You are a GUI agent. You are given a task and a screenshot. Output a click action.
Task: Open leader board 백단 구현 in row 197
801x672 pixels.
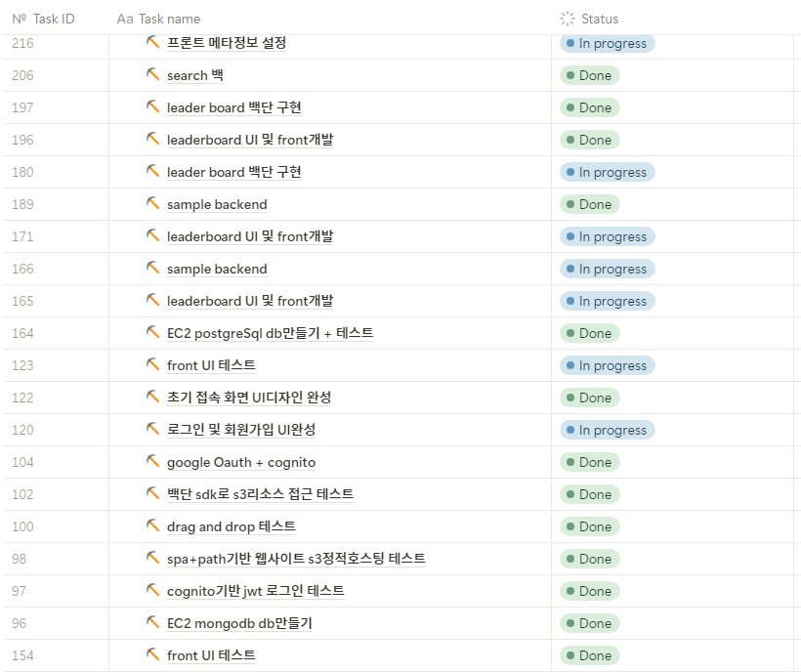pos(234,107)
